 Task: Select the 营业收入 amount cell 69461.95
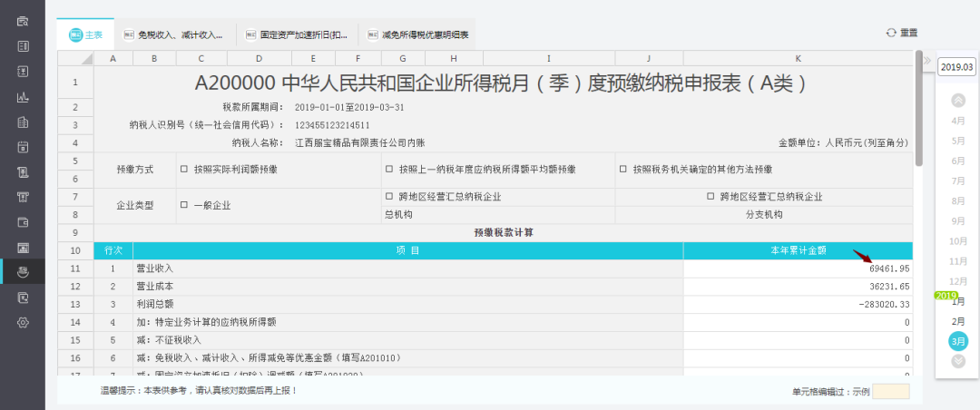coord(799,268)
